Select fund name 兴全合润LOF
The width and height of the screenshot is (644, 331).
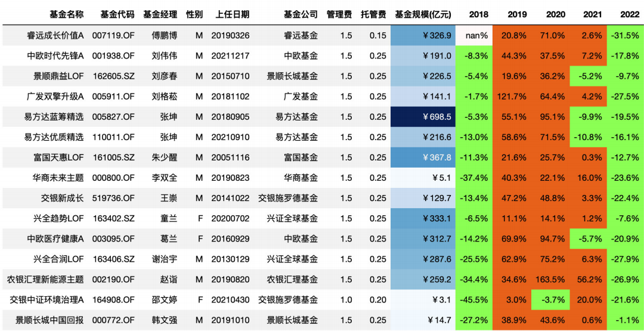click(58, 259)
